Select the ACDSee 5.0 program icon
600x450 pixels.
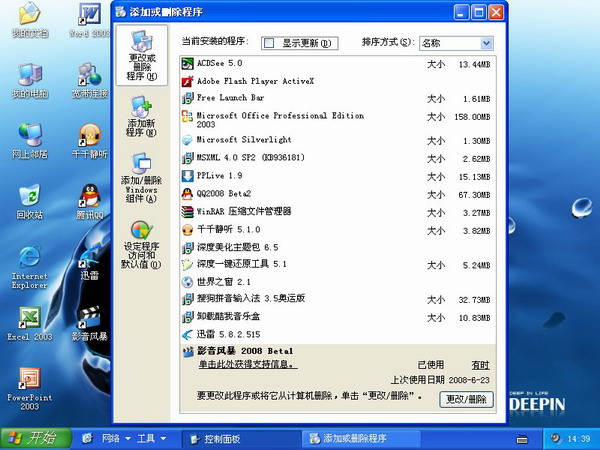click(x=188, y=63)
